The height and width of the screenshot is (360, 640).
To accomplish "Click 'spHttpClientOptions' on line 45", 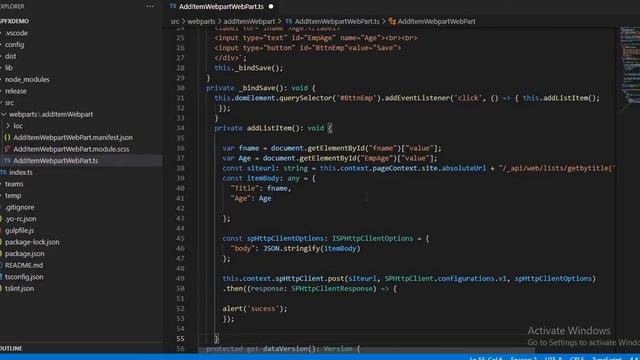I will click(x=285, y=238).
